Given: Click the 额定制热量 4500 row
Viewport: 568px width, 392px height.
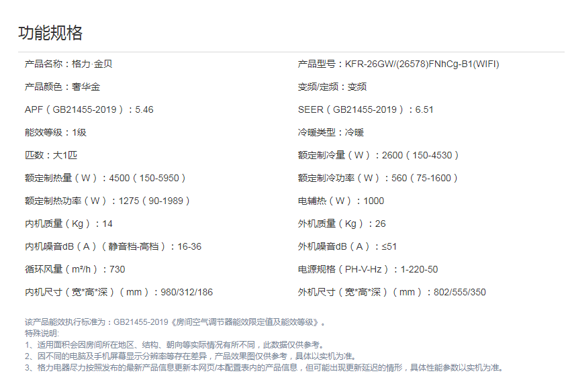Looking at the screenshot, I should click(105, 179).
